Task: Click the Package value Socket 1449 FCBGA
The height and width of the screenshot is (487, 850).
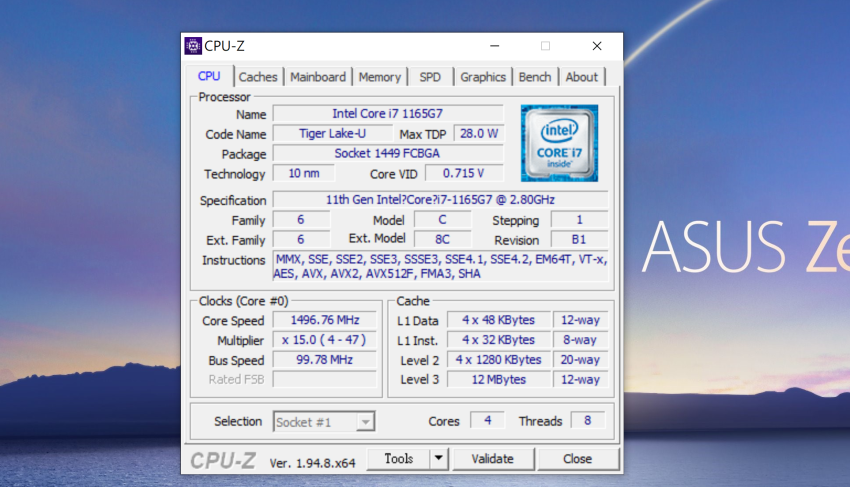Action: click(x=388, y=153)
